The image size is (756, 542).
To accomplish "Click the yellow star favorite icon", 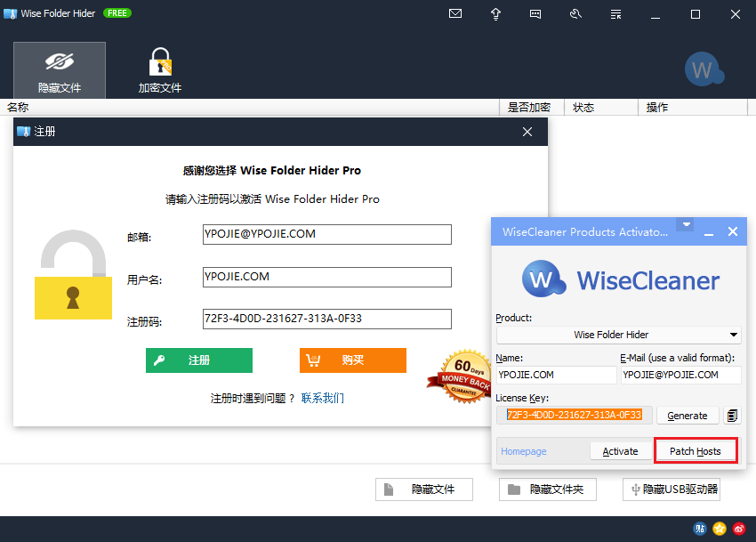I will (x=720, y=528).
